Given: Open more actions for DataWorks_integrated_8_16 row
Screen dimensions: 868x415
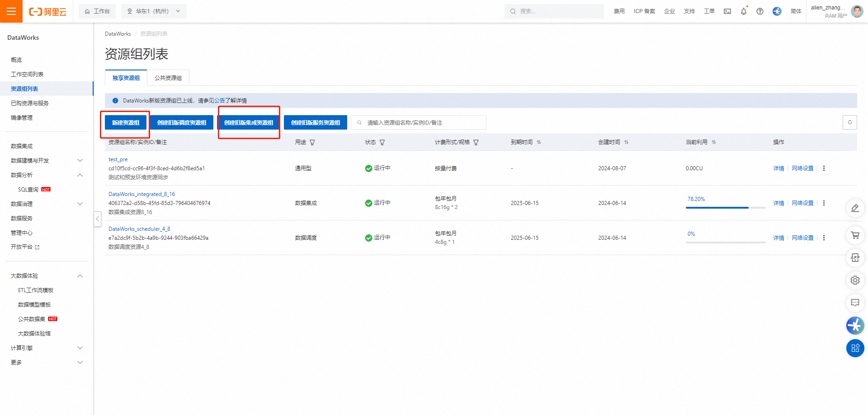Looking at the screenshot, I should pos(824,203).
